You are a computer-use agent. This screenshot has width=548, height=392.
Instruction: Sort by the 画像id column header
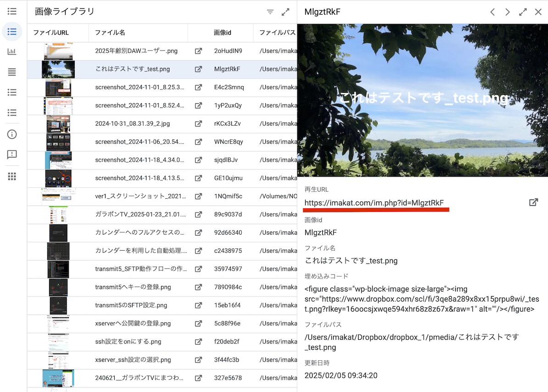(x=223, y=33)
